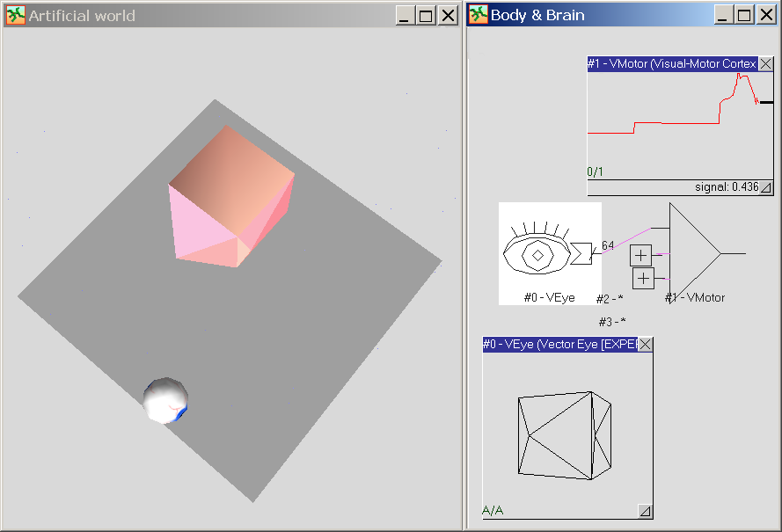Click the white creature ball in world
The height and width of the screenshot is (532, 782).
(165, 401)
